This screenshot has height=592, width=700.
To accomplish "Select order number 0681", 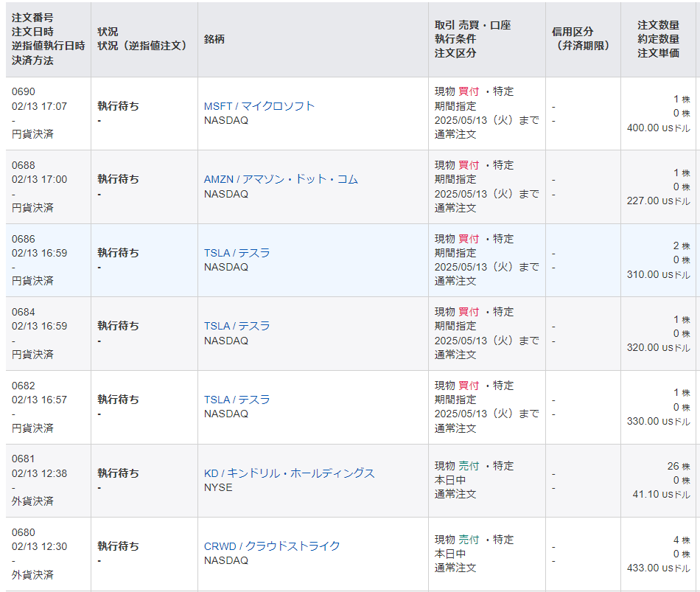I will (24, 459).
